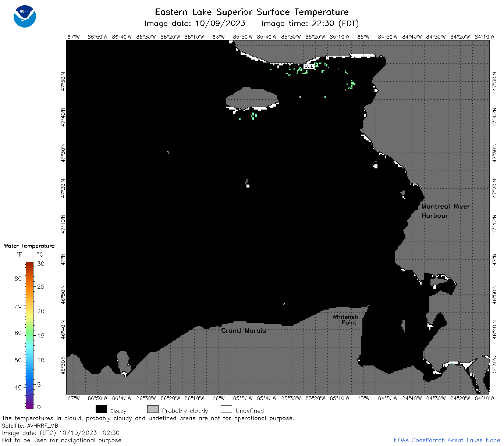Click the Undefined legend text label
The width and height of the screenshot is (504, 446).
250,411
